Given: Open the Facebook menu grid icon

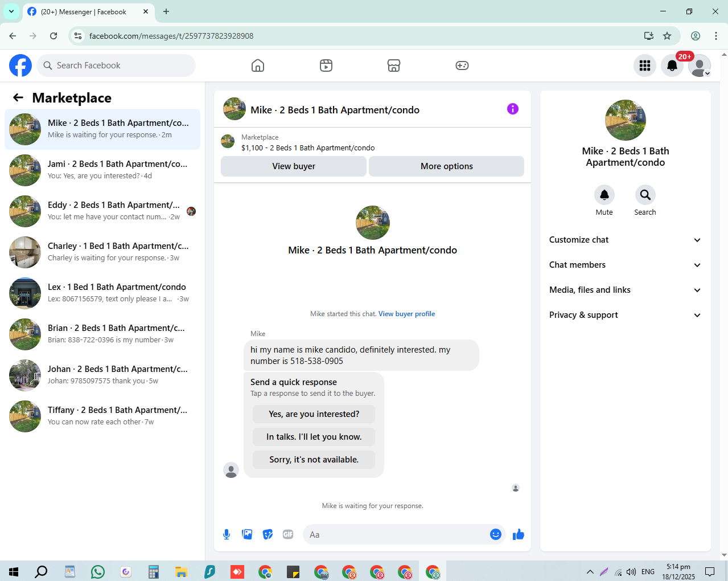Looking at the screenshot, I should [645, 66].
